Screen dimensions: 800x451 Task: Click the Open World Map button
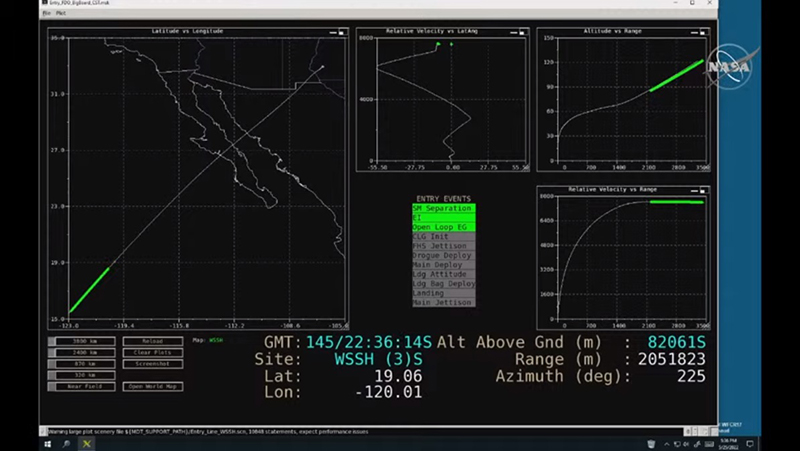pyautogui.click(x=153, y=386)
